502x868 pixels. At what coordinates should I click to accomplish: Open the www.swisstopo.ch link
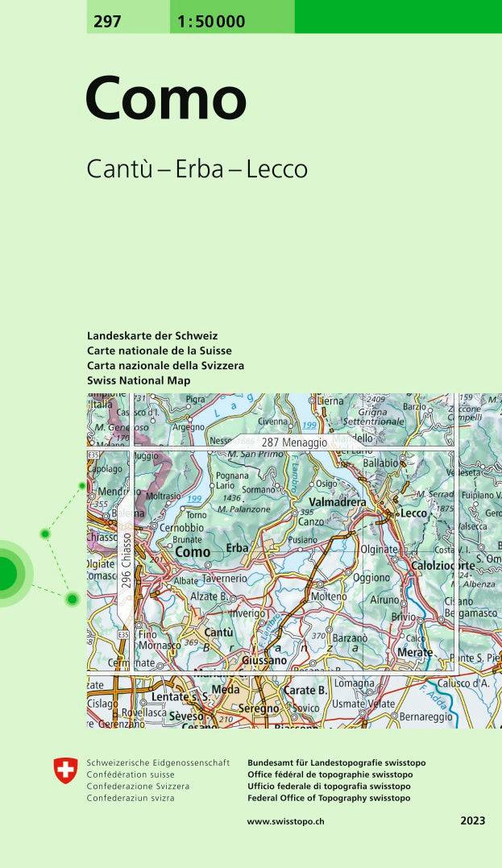tap(285, 821)
